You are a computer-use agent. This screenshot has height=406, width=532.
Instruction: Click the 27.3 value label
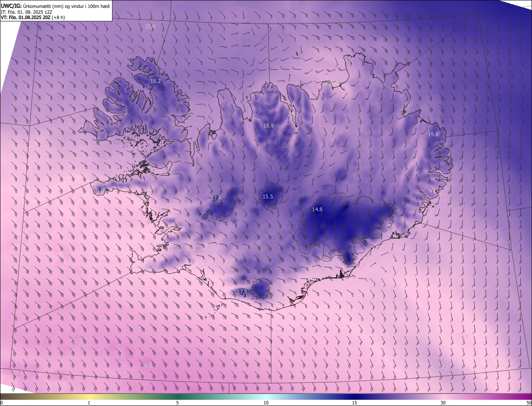tap(444, 367)
